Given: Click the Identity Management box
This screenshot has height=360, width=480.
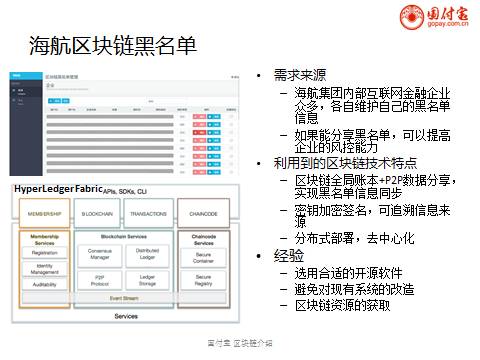Looking at the screenshot, I should click(x=44, y=269).
